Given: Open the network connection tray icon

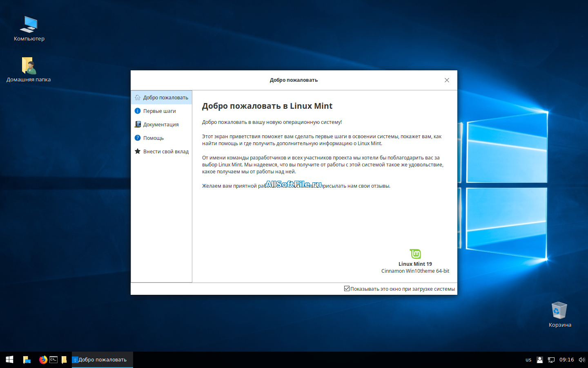Looking at the screenshot, I should [551, 360].
